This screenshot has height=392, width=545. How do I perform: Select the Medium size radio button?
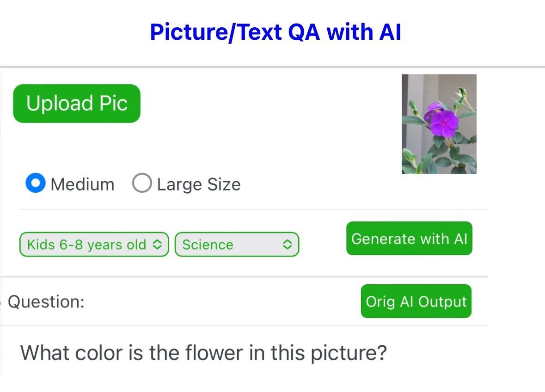coord(36,184)
